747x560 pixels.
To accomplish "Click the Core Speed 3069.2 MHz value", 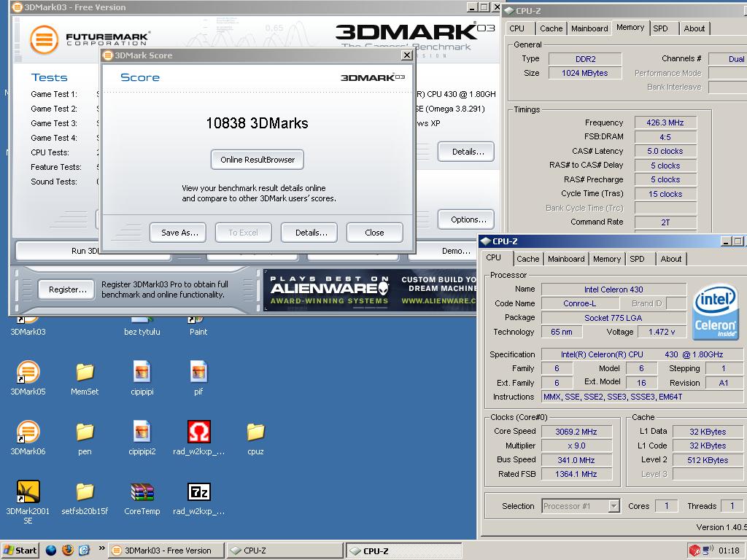I will coord(576,432).
